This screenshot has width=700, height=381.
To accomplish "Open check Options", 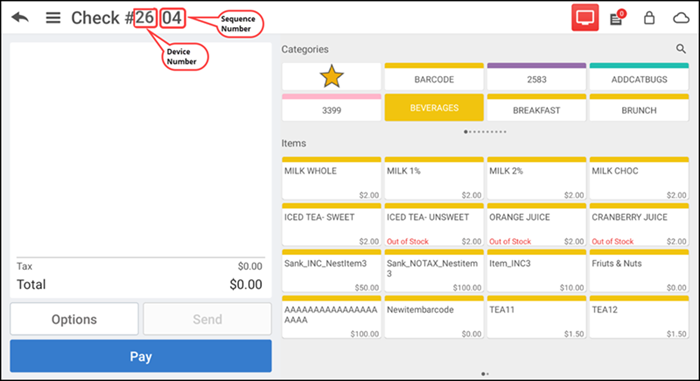I will click(x=74, y=319).
